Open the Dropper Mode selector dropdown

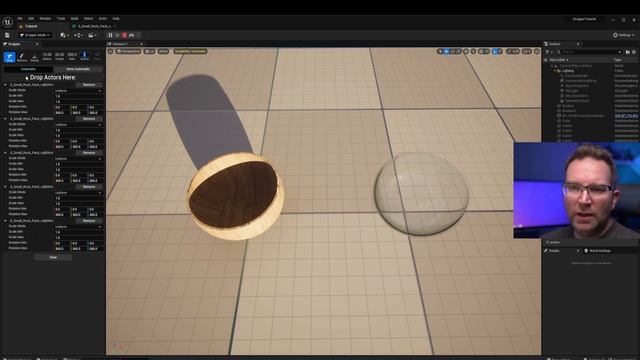(35, 36)
